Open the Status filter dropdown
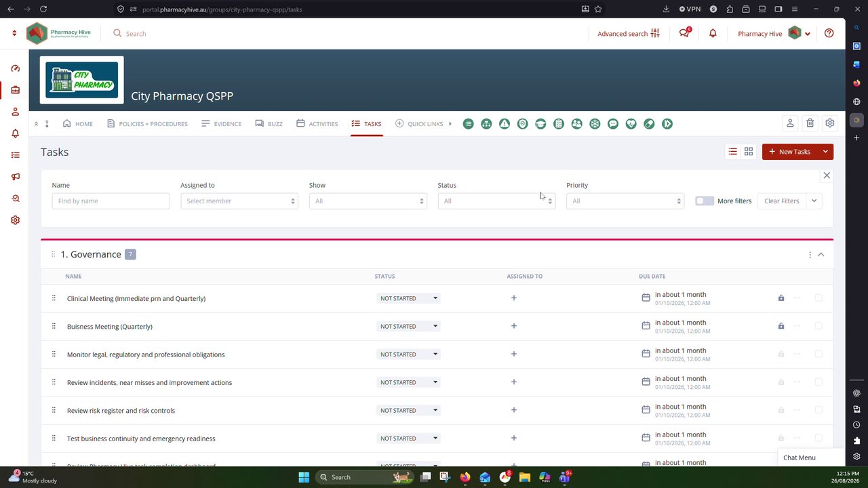Screen dimensions: 868x488 (496, 201)
